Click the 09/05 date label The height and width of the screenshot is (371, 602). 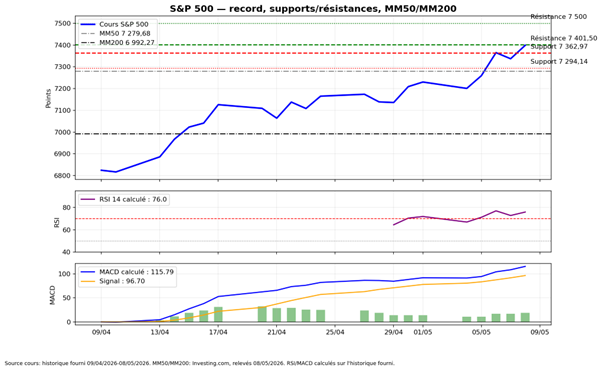click(540, 332)
